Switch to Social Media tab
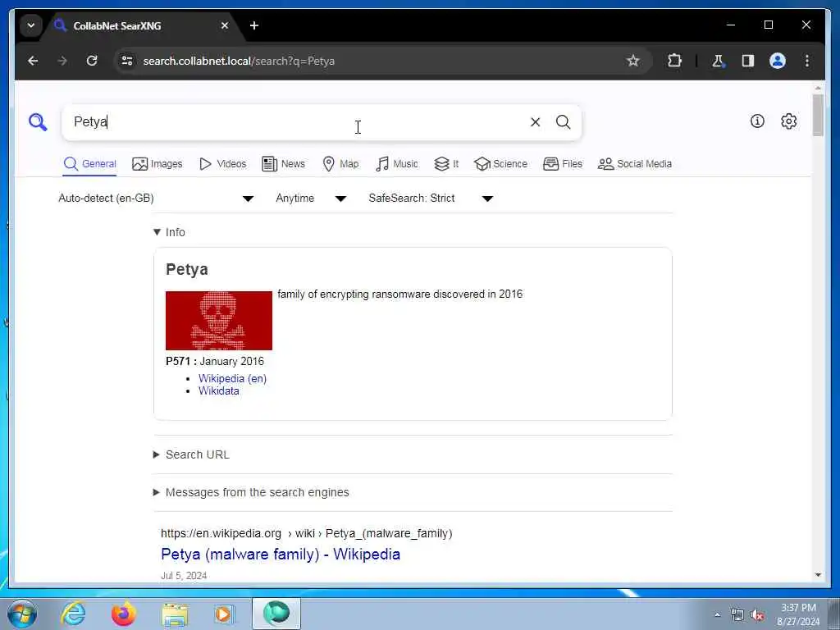The height and width of the screenshot is (630, 840). [635, 164]
